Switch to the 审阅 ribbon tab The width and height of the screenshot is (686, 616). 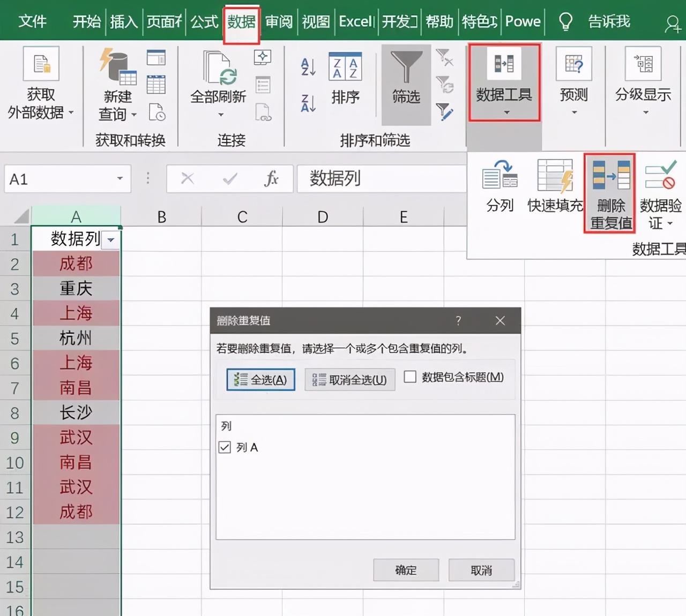(x=278, y=21)
